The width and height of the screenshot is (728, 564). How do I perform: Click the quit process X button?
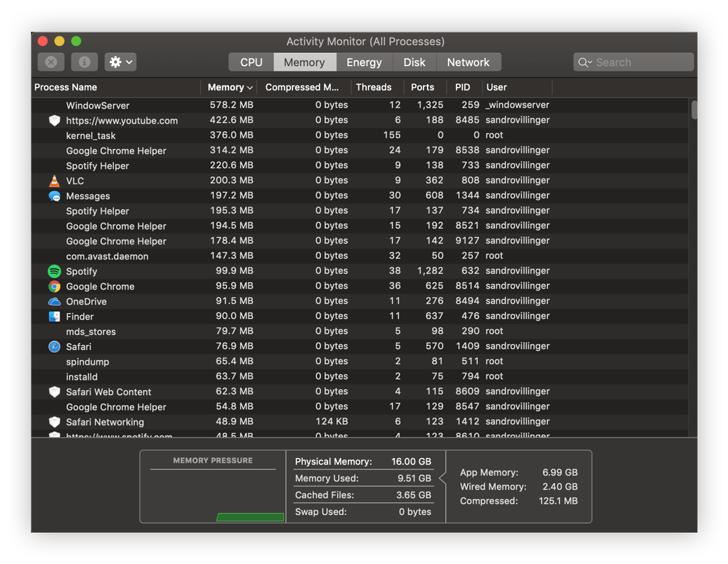click(x=51, y=62)
